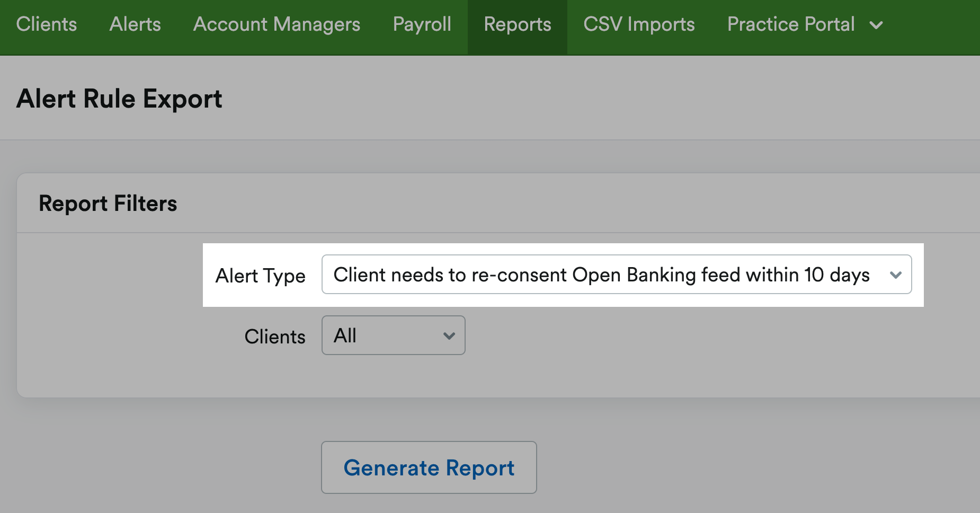This screenshot has height=513, width=980.
Task: Open the Clients tab in navigation
Action: pyautogui.click(x=47, y=24)
